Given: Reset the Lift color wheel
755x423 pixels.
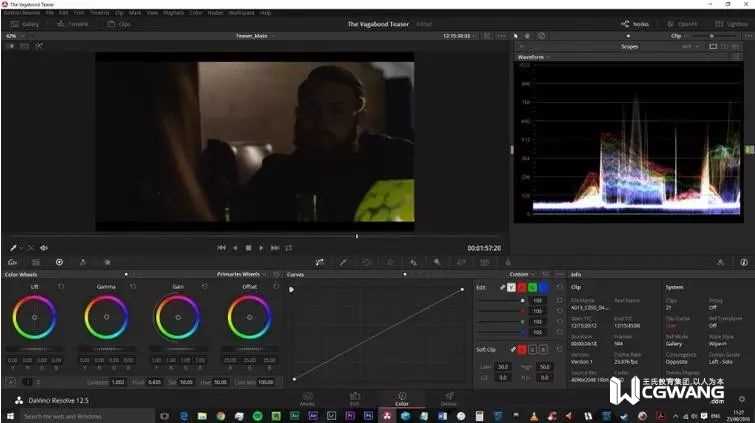Looking at the screenshot, I should [x=61, y=287].
